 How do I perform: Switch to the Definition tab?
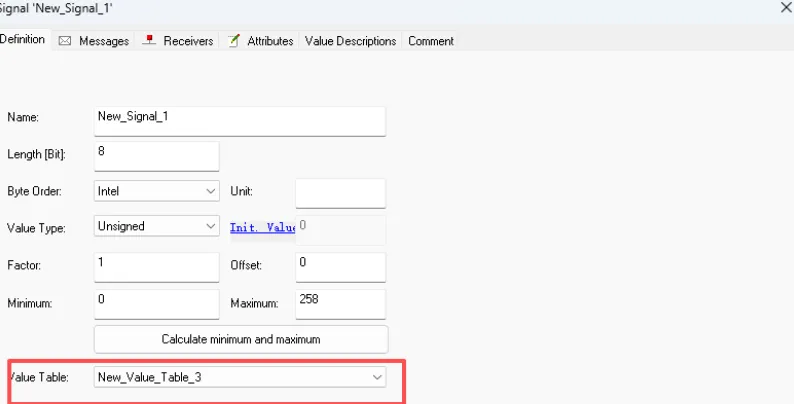coord(23,40)
